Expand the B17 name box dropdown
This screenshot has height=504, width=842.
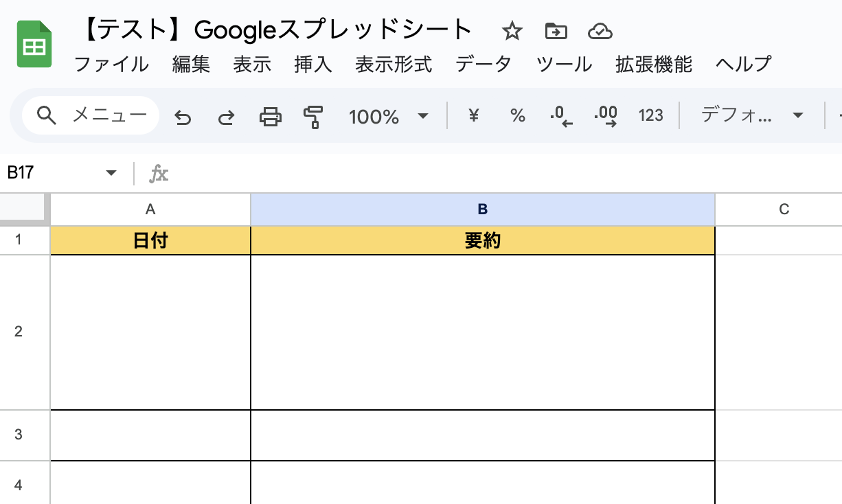pyautogui.click(x=111, y=173)
